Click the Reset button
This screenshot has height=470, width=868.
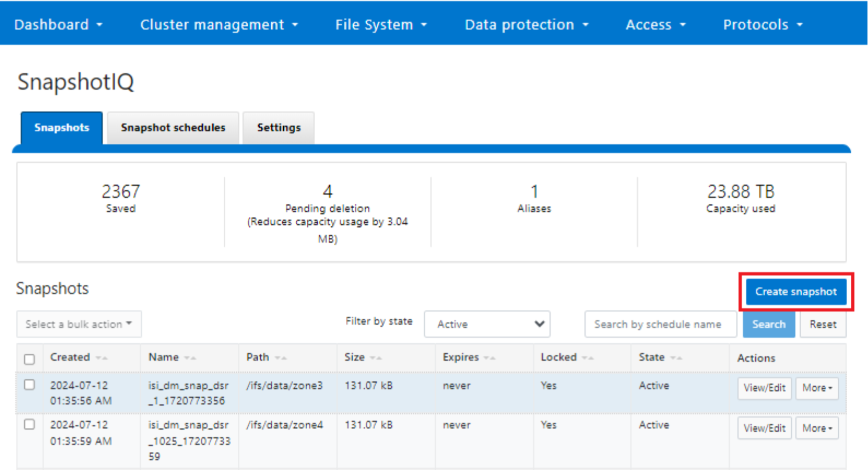coord(823,324)
